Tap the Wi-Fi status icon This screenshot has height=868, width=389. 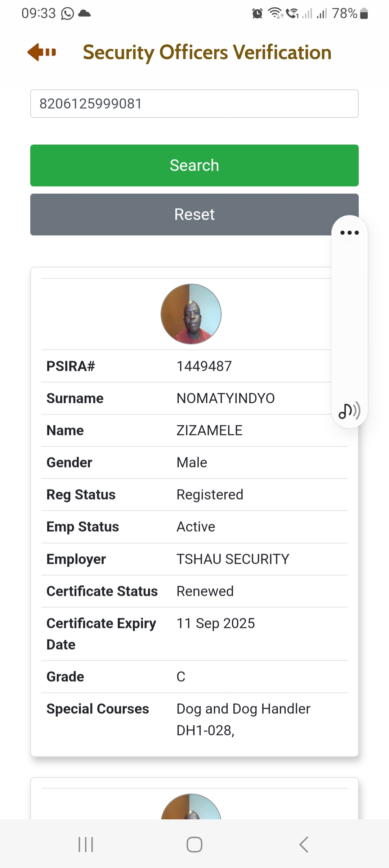(x=276, y=13)
